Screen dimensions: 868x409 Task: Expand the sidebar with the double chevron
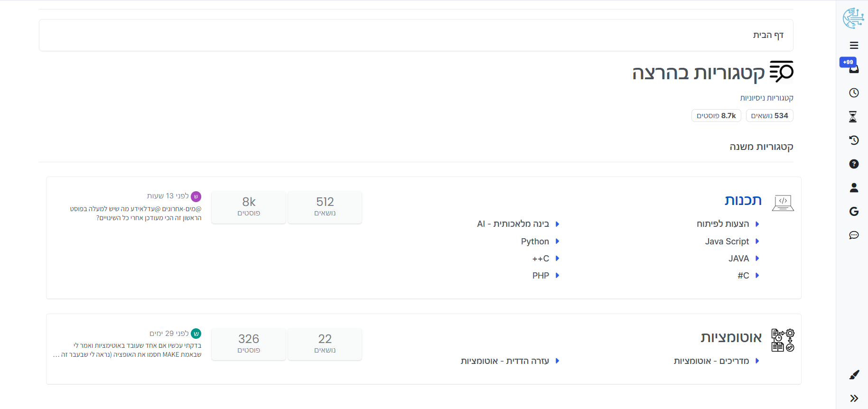click(854, 398)
